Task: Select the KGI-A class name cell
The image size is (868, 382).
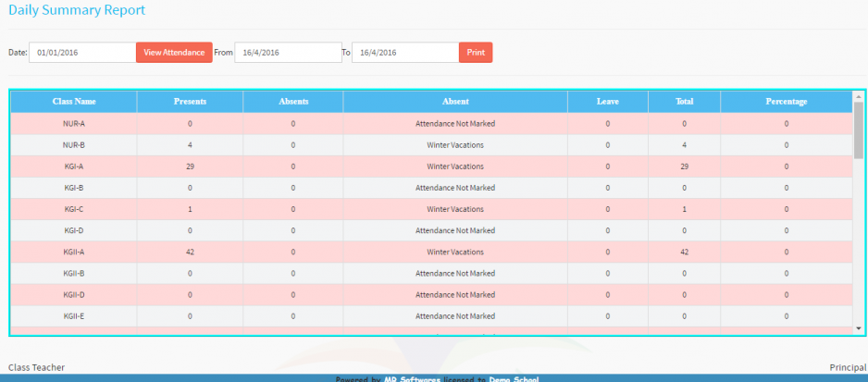Action: [x=74, y=166]
